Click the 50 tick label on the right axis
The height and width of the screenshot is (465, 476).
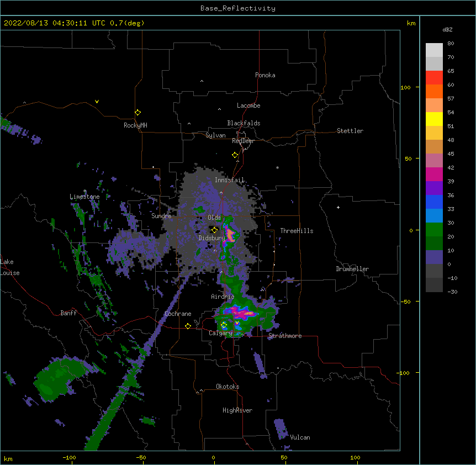(408, 158)
